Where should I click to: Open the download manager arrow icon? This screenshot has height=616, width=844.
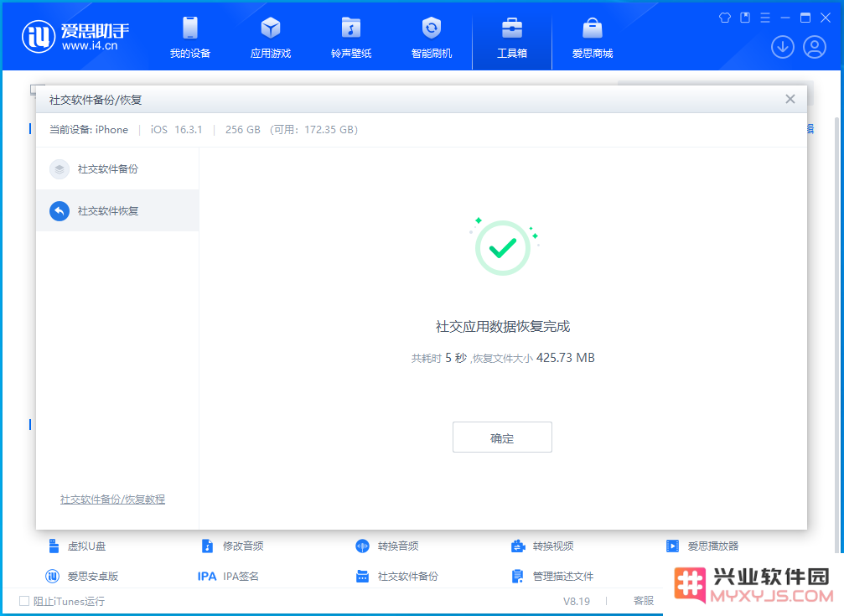point(783,47)
